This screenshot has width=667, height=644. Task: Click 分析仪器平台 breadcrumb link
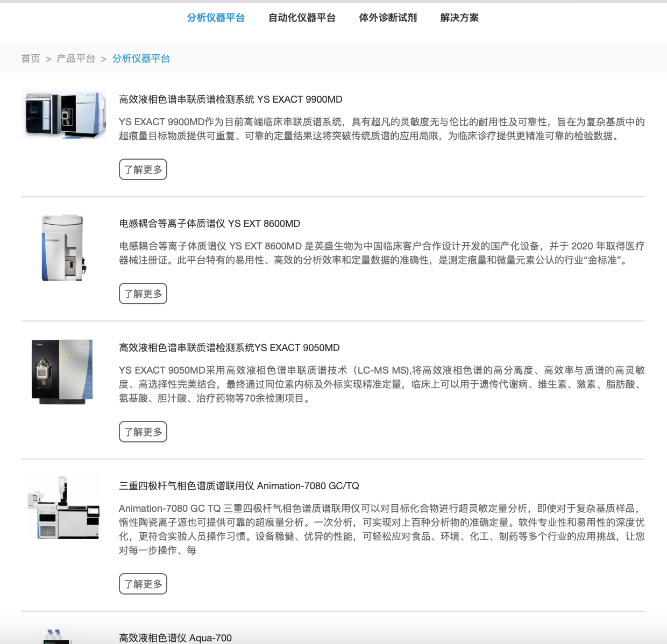point(141,59)
